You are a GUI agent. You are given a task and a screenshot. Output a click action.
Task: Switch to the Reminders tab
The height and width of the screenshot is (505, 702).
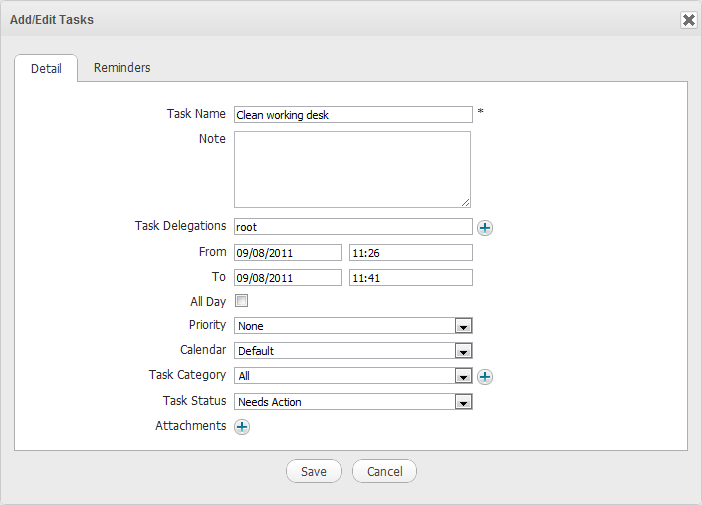click(122, 68)
